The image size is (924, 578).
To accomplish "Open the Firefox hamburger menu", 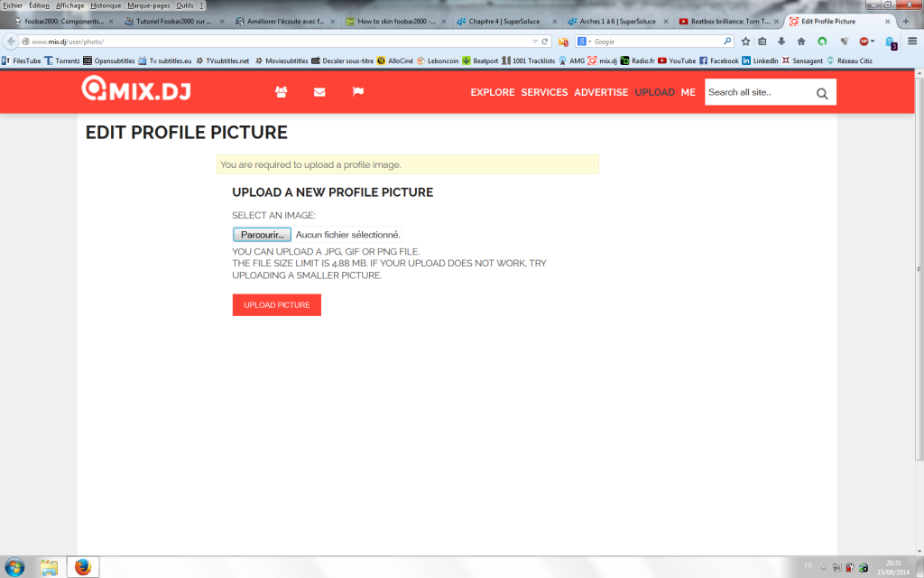I will 912,42.
